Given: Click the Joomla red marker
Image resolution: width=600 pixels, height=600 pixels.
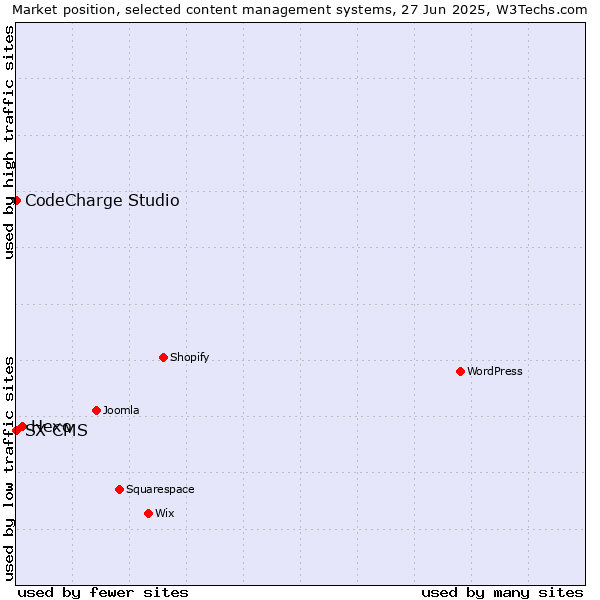Looking at the screenshot, I should click(x=96, y=410).
